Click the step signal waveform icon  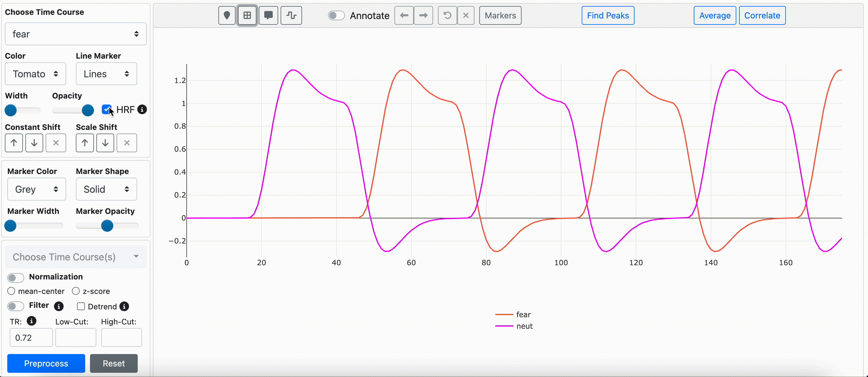291,15
